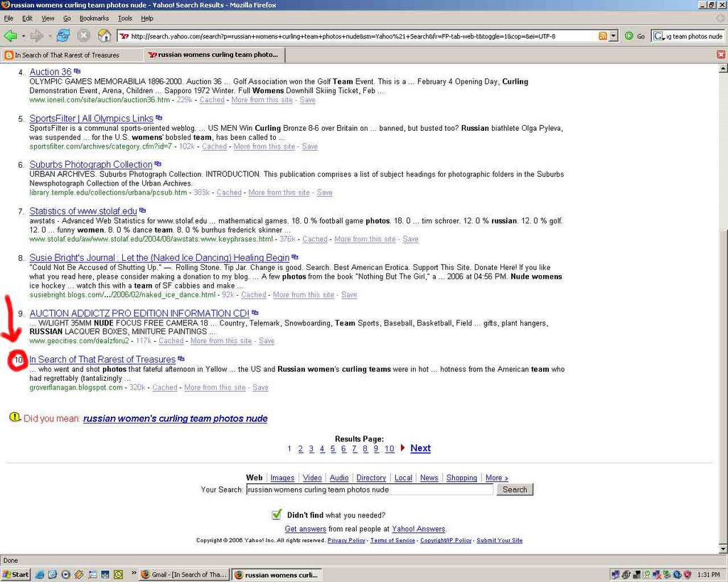Screen dimensions: 728x582
Task: Open SportsFilter result in a new window icon
Action: click(159, 117)
